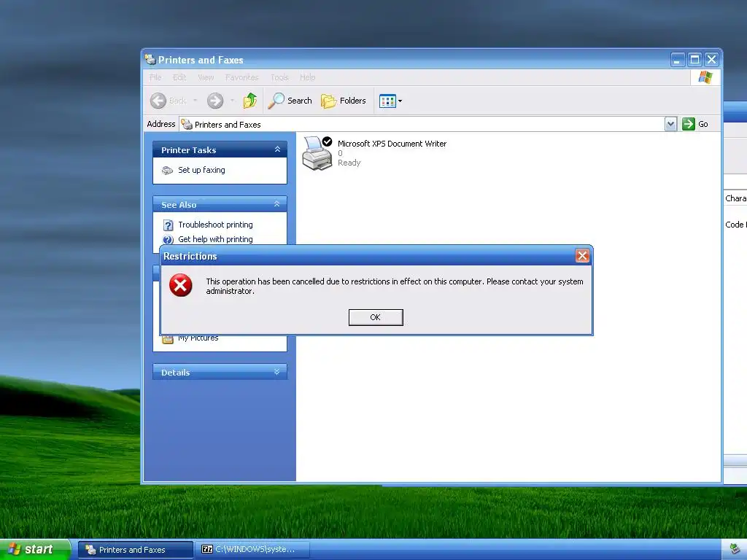Click the Microsoft XPS Document Writer name label
The image size is (747, 560).
tap(392, 144)
